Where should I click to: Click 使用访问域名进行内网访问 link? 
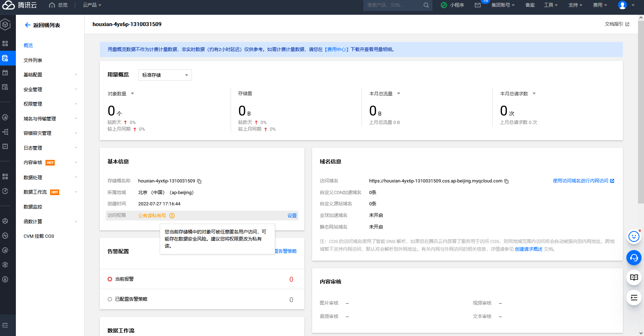tap(583, 181)
